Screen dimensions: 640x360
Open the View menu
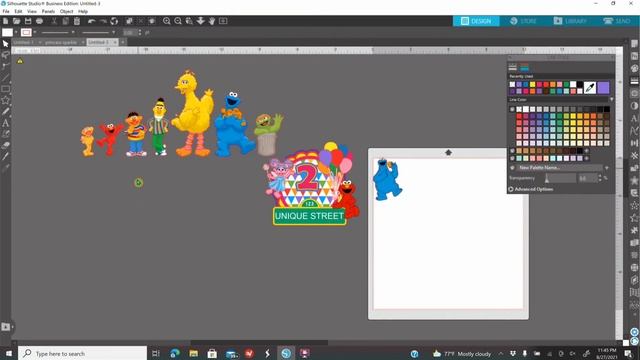pos(32,11)
